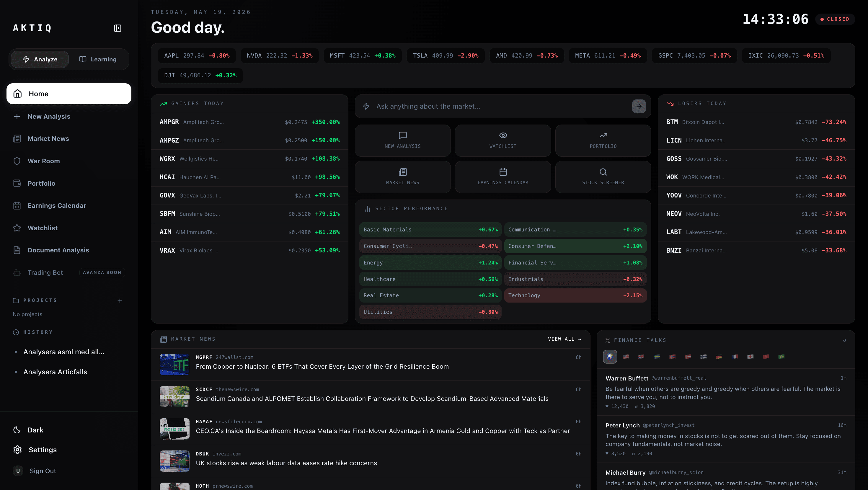This screenshot has width=868, height=490.
Task: Open the Watchlist eye quick action card
Action: (x=503, y=141)
